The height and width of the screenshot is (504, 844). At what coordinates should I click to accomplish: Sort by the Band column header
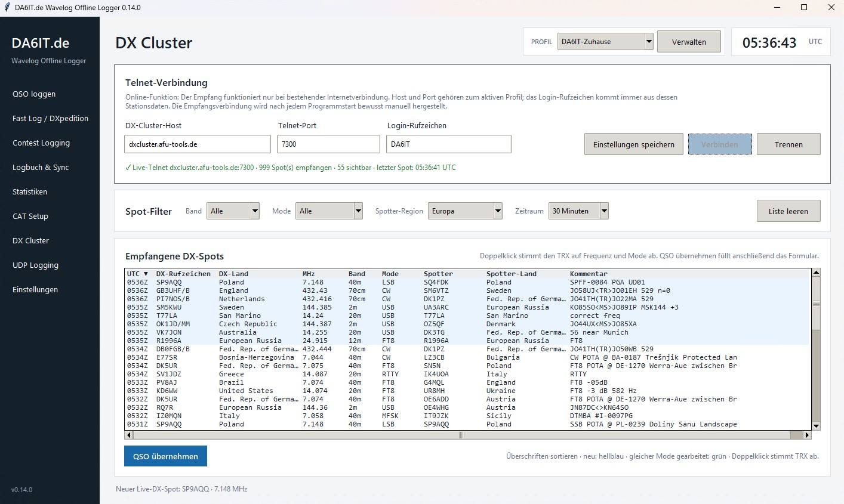[x=357, y=274]
